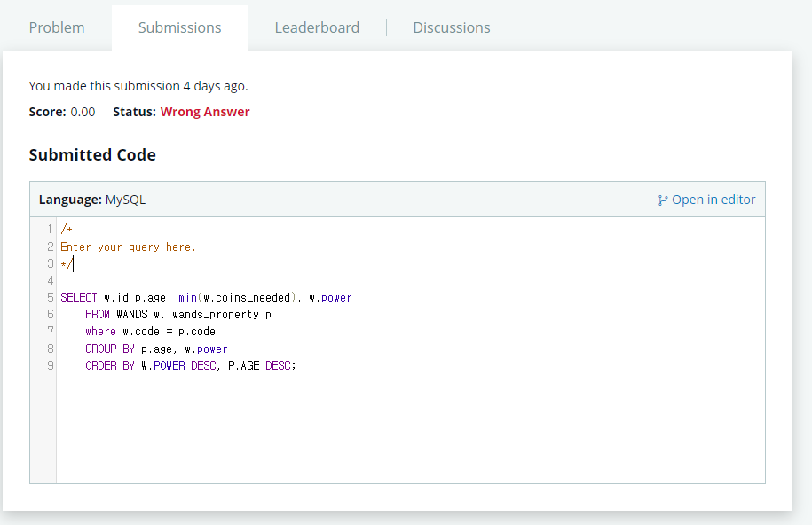Go to the Discussions tab
The width and height of the screenshot is (812, 525).
click(x=452, y=27)
